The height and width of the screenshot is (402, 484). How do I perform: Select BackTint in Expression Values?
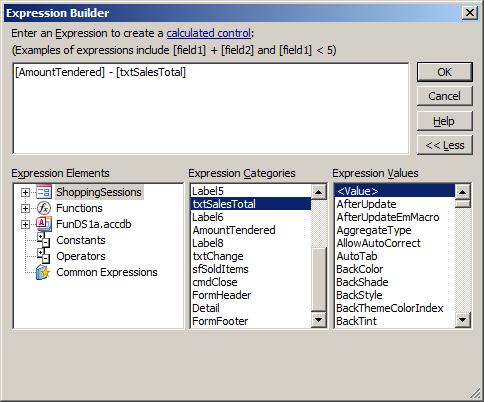point(395,321)
